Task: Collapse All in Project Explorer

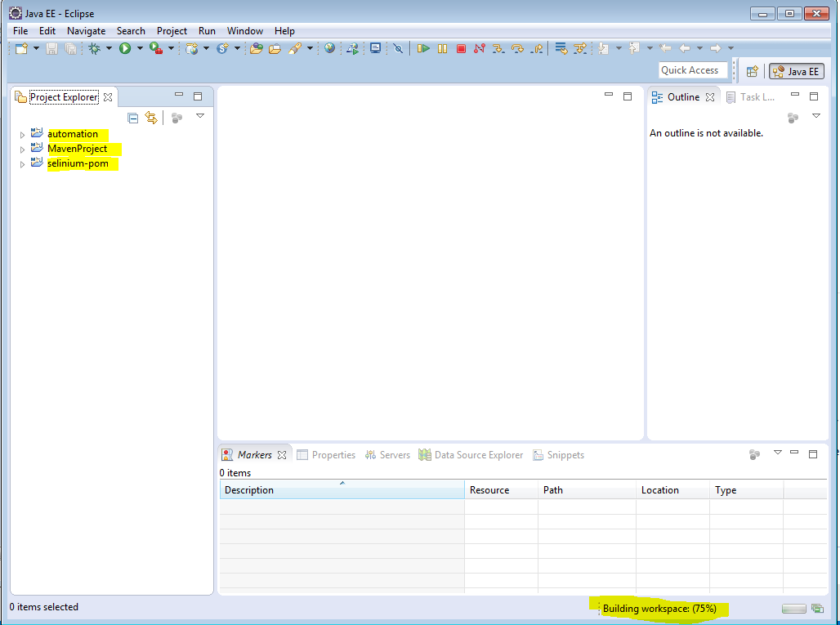Action: [x=133, y=118]
